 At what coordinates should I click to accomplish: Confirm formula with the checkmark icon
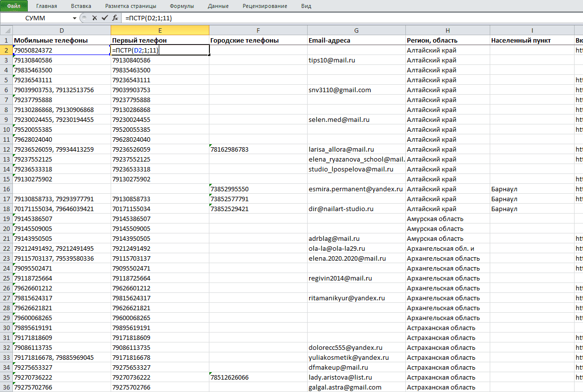[105, 18]
